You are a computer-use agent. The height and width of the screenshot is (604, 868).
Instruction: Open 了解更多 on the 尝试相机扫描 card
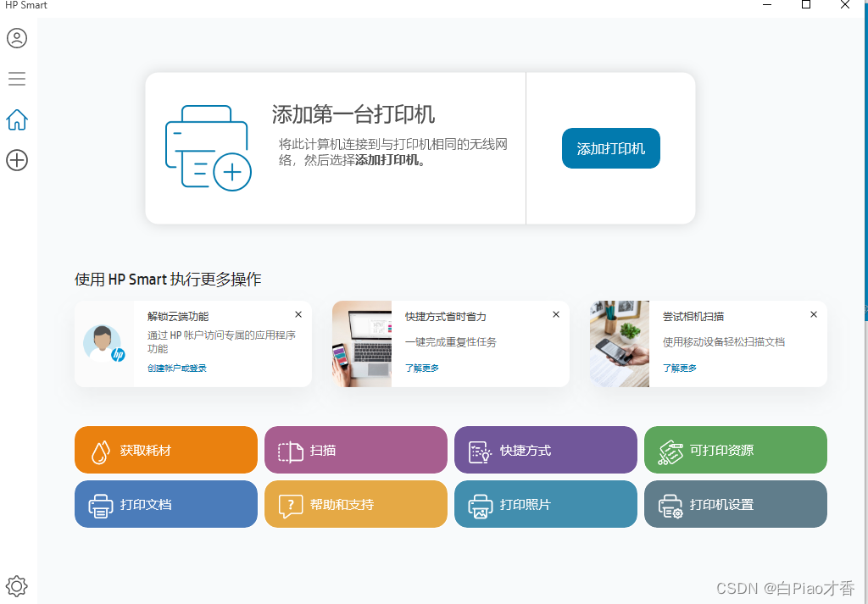coord(679,368)
